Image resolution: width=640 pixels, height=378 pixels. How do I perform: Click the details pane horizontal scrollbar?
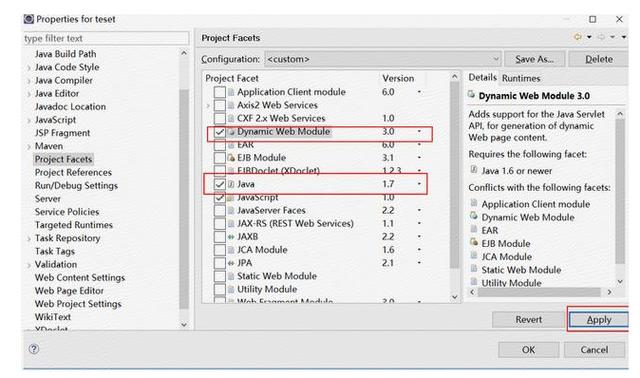[x=540, y=292]
